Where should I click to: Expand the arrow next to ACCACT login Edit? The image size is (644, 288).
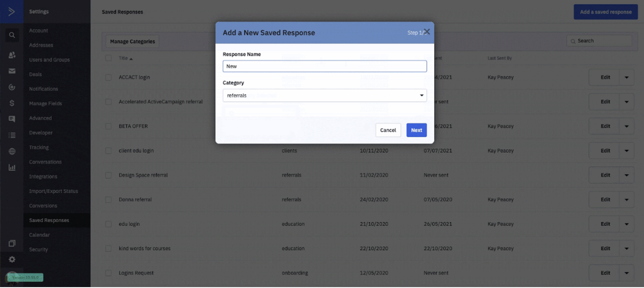coord(626,77)
